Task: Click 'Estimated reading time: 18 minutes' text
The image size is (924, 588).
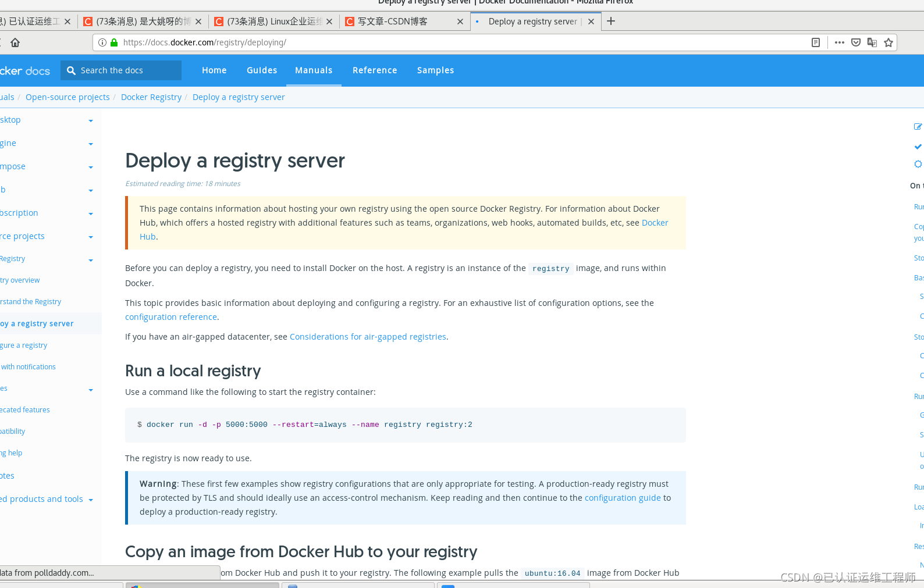Action: click(x=183, y=184)
